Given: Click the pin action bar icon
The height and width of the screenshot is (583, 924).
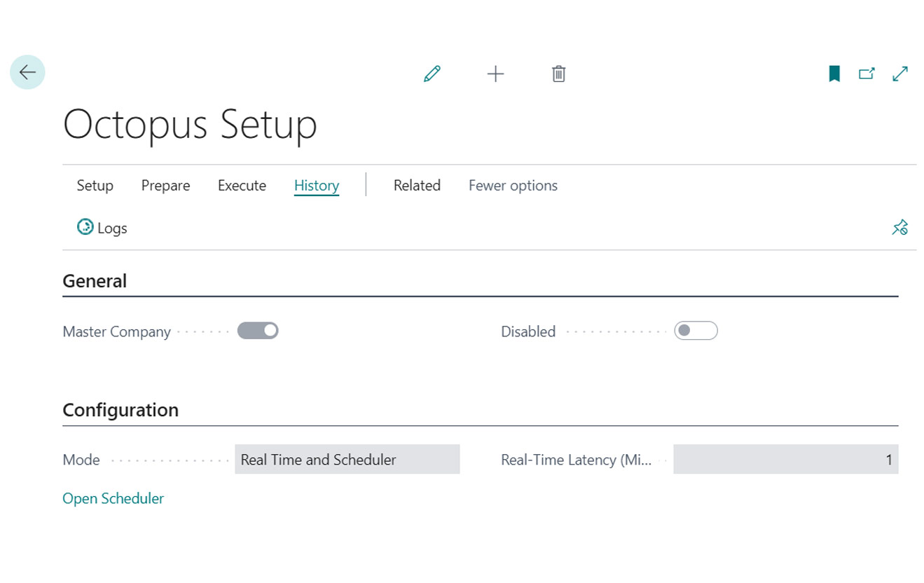Looking at the screenshot, I should [899, 228].
